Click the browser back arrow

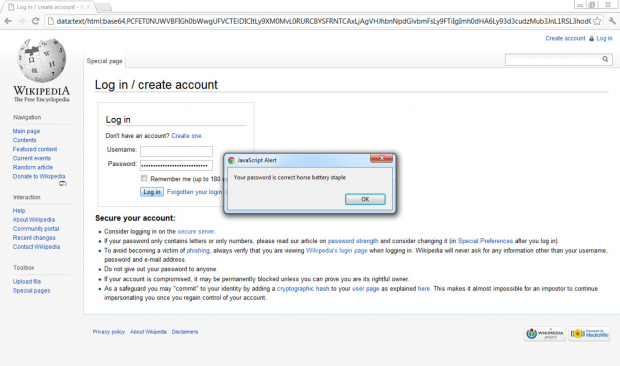coord(8,21)
